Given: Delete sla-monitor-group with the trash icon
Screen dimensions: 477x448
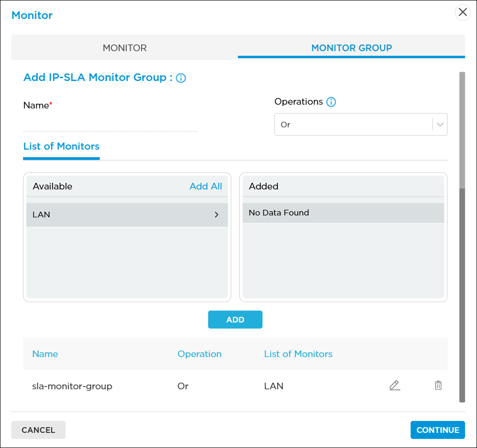Looking at the screenshot, I should 438,385.
